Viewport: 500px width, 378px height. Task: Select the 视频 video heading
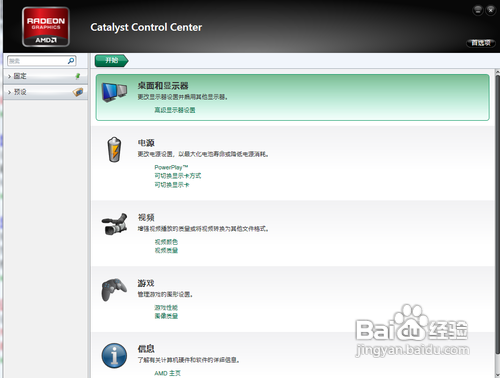pyautogui.click(x=146, y=218)
